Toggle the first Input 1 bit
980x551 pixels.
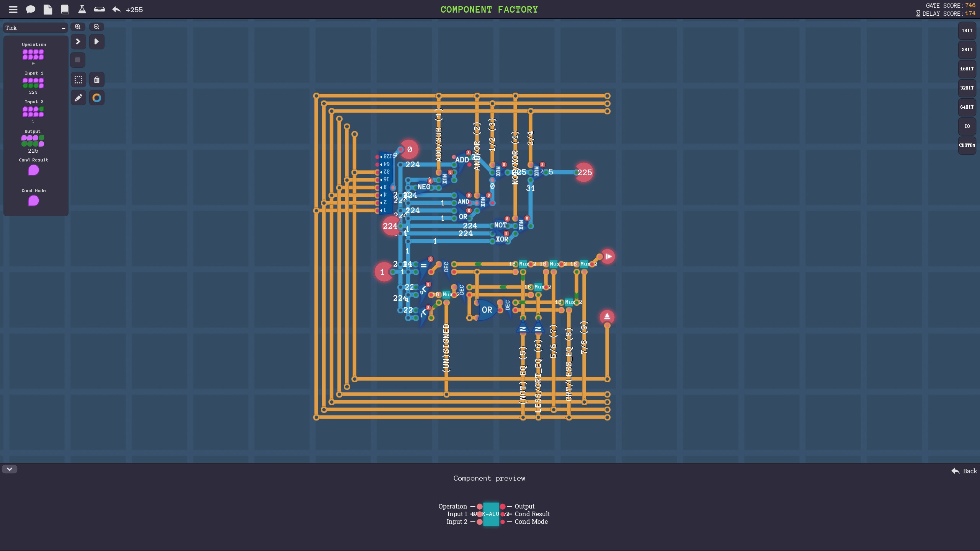[25, 80]
